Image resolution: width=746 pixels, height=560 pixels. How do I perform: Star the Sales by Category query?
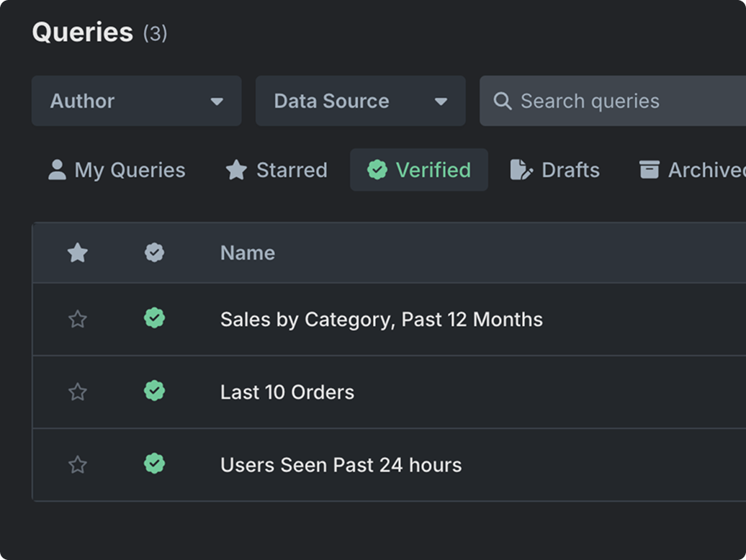77,319
